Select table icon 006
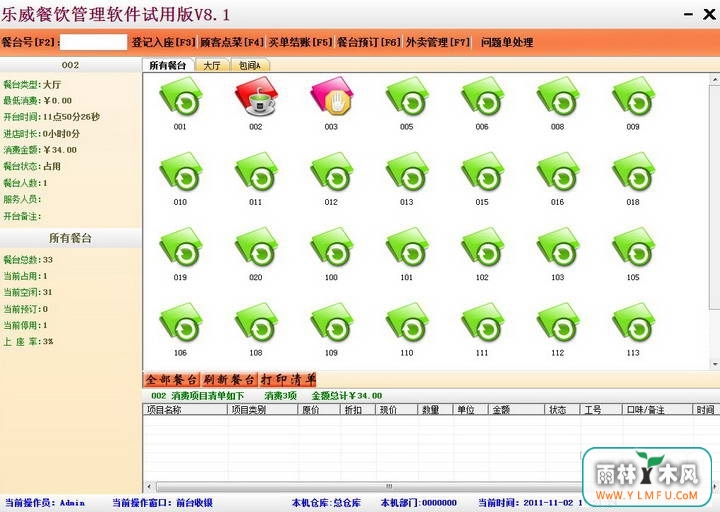 (482, 97)
